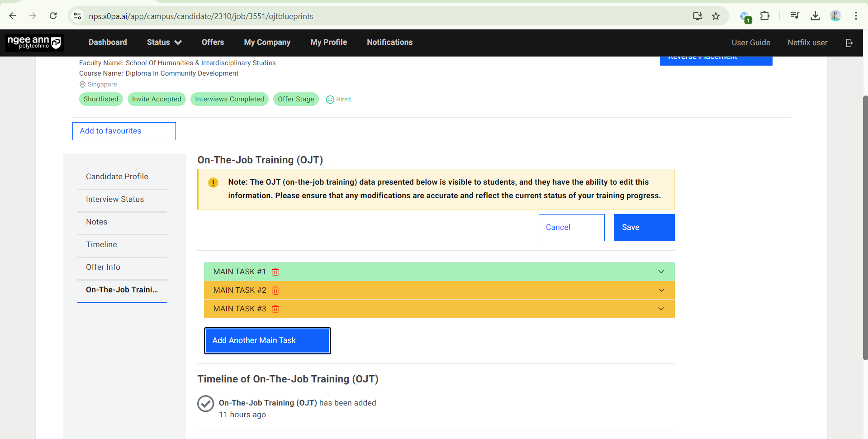Open the browser extensions icon
This screenshot has width=868, height=439.
(765, 16)
